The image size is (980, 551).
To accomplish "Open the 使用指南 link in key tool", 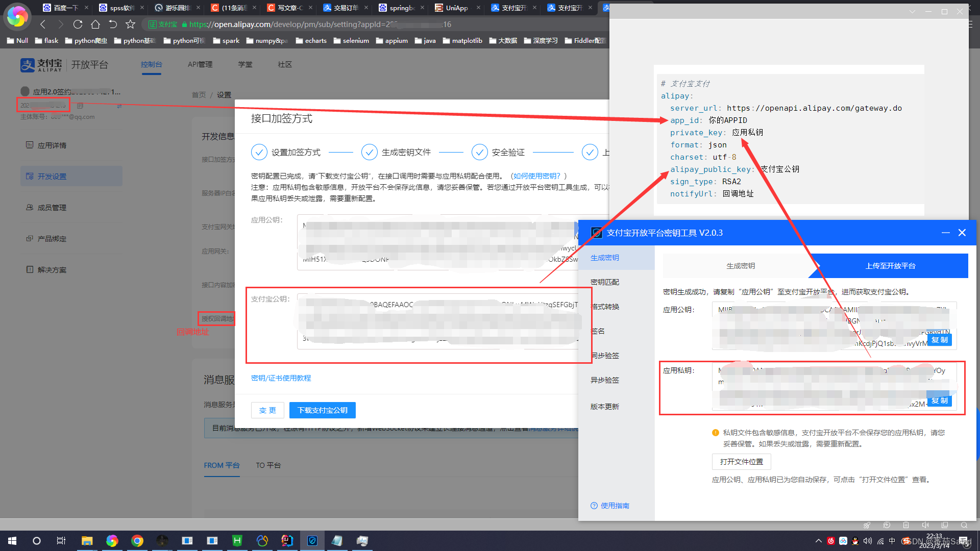I will pyautogui.click(x=610, y=506).
